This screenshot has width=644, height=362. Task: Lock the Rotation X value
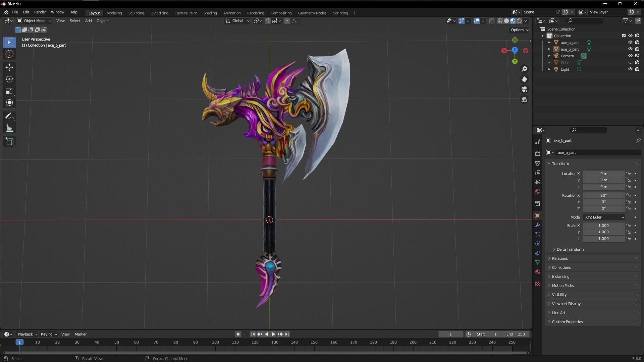(629, 195)
